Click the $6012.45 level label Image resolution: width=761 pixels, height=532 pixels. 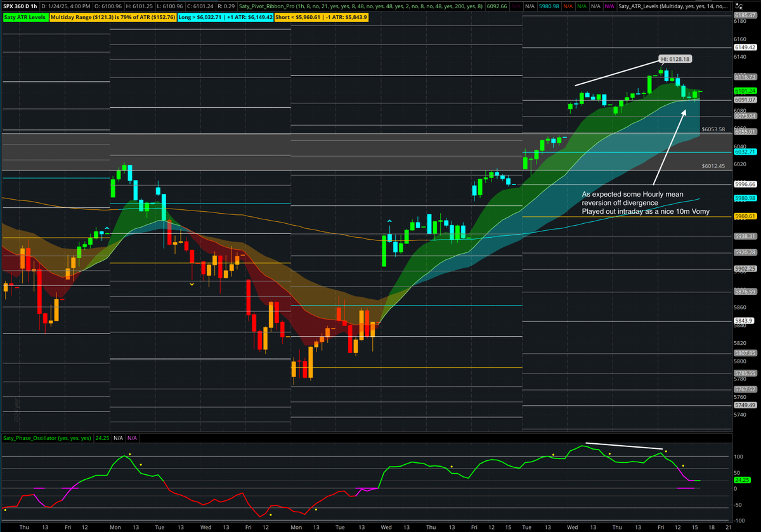pyautogui.click(x=713, y=166)
